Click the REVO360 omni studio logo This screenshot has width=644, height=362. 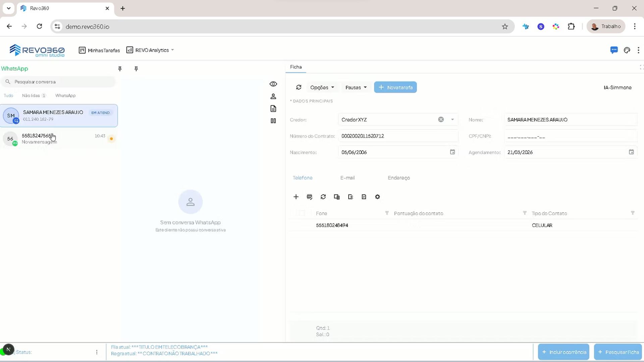(37, 50)
